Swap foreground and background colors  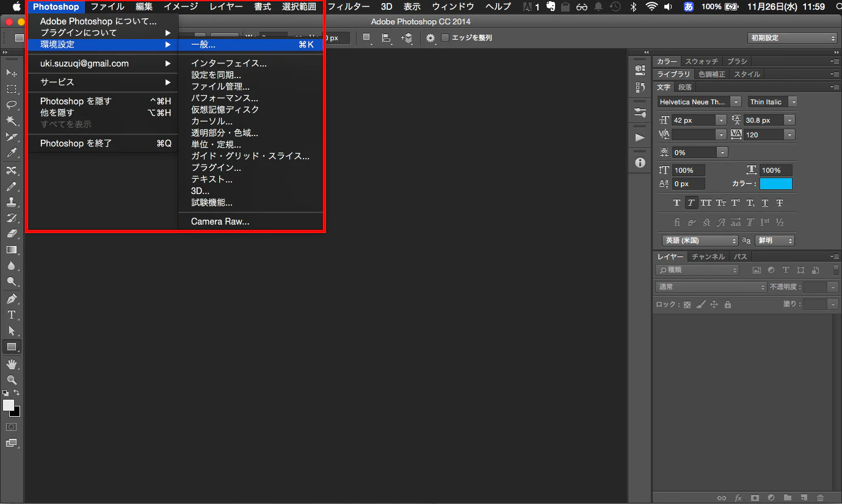pyautogui.click(x=16, y=393)
